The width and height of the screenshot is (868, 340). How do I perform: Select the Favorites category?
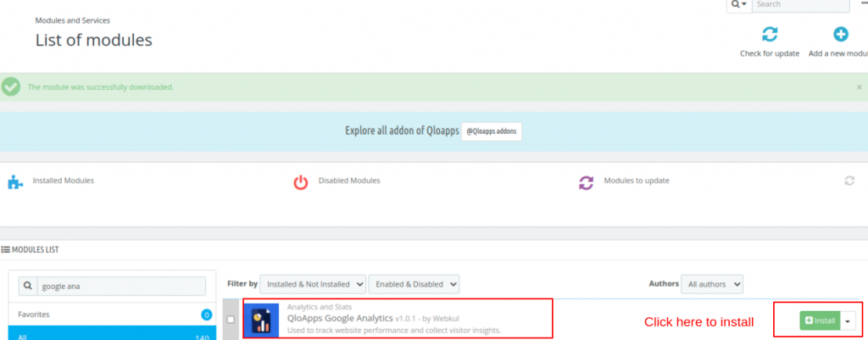[113, 315]
